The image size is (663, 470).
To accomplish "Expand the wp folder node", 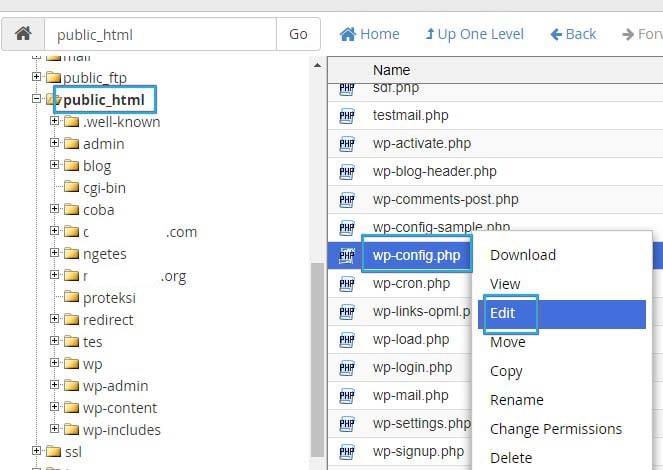I will (x=54, y=363).
